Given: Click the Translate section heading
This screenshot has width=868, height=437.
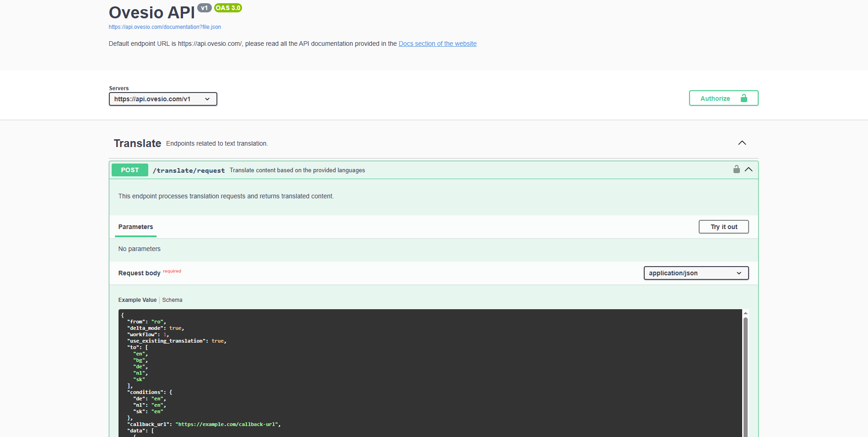Looking at the screenshot, I should [137, 143].
